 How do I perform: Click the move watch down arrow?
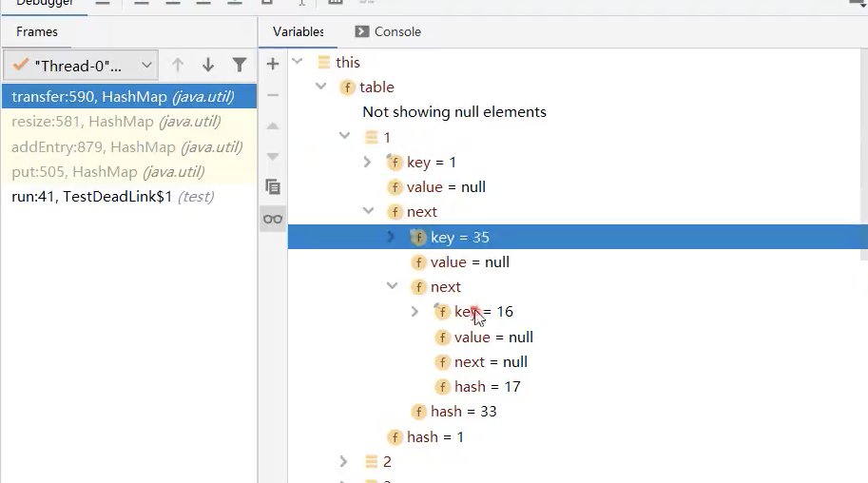point(272,156)
